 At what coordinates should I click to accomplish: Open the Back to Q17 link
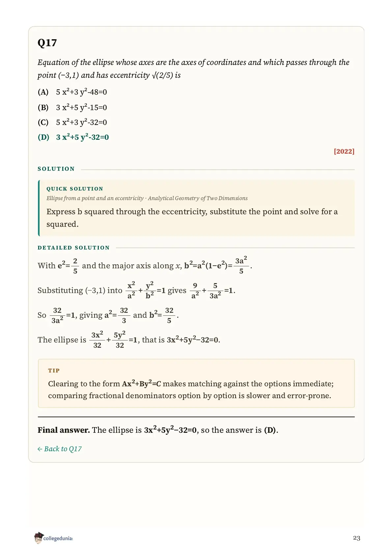pos(60,449)
